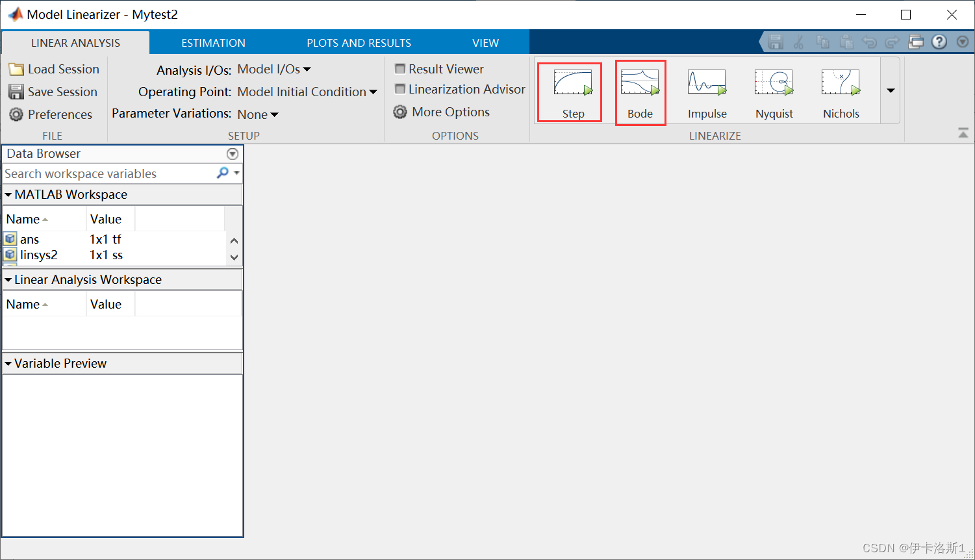Click the MATLAB logo title bar icon

point(15,14)
